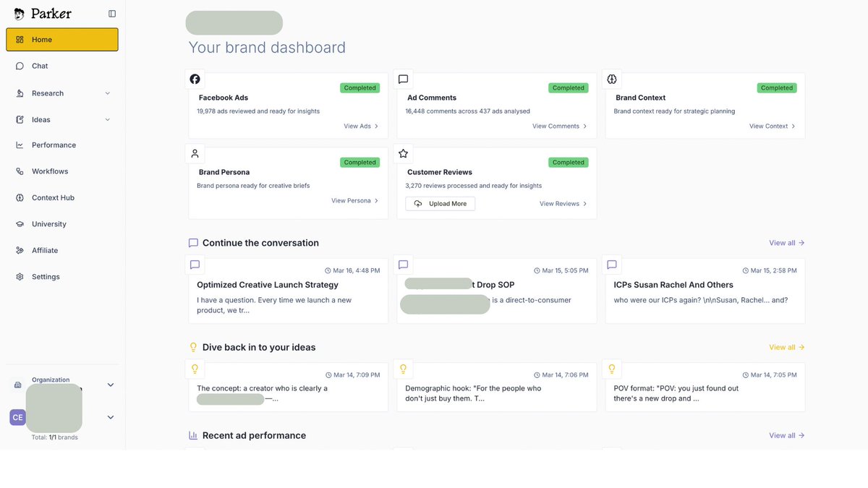Click View all for Continue the conversation

[787, 243]
